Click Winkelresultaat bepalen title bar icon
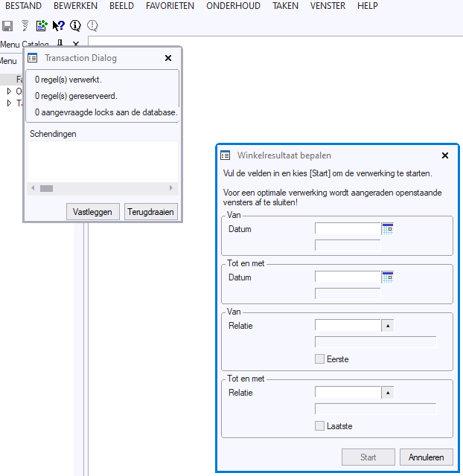The width and height of the screenshot is (463, 476). click(225, 155)
